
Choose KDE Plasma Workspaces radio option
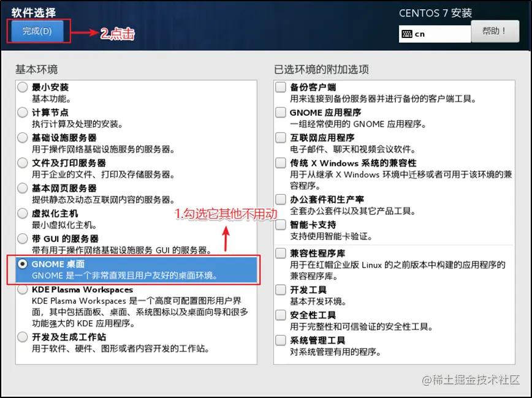click(x=23, y=289)
